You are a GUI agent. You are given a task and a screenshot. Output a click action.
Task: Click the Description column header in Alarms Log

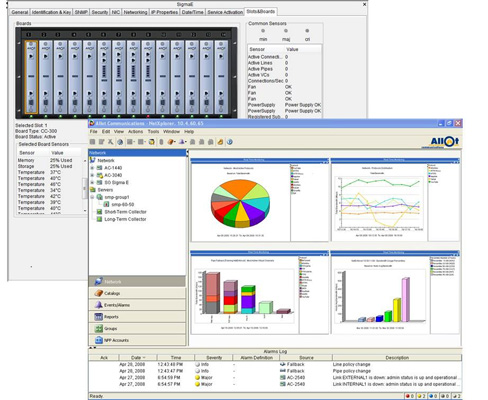(x=397, y=358)
